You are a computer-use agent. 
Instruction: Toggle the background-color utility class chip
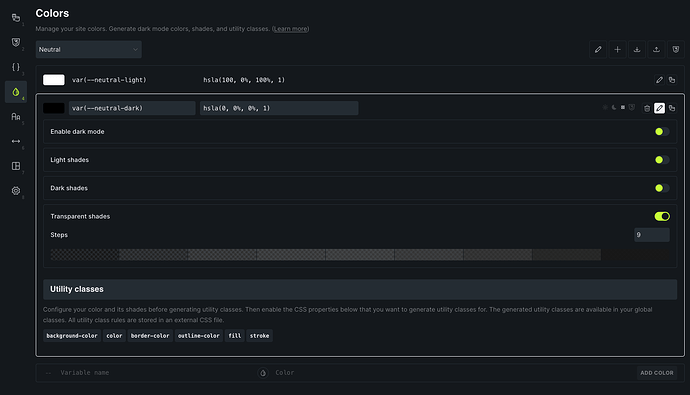click(x=72, y=336)
